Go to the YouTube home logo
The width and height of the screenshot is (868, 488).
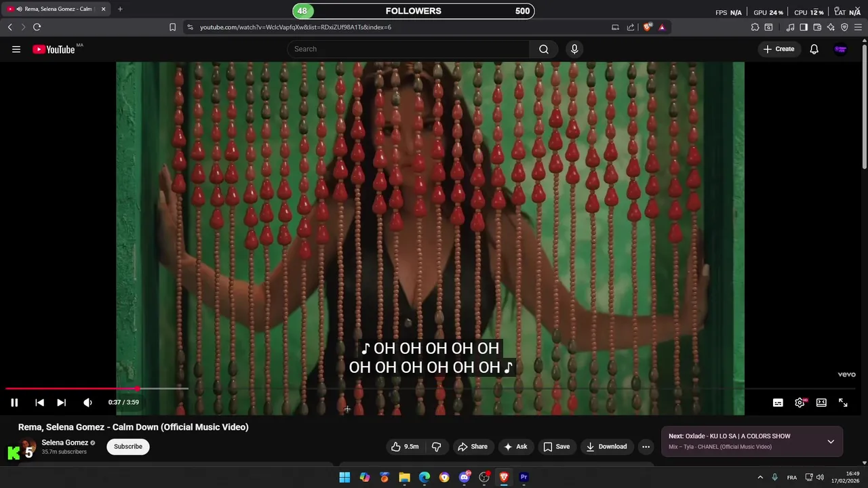click(54, 49)
